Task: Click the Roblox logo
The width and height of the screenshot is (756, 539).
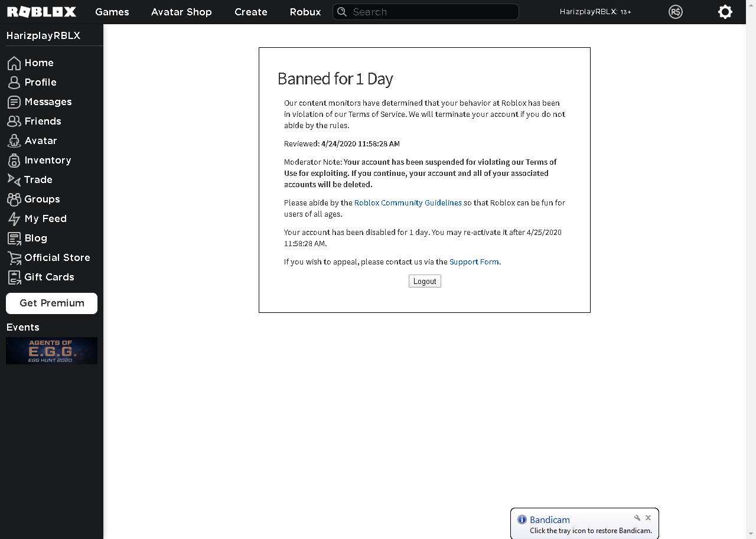Action: click(x=41, y=12)
